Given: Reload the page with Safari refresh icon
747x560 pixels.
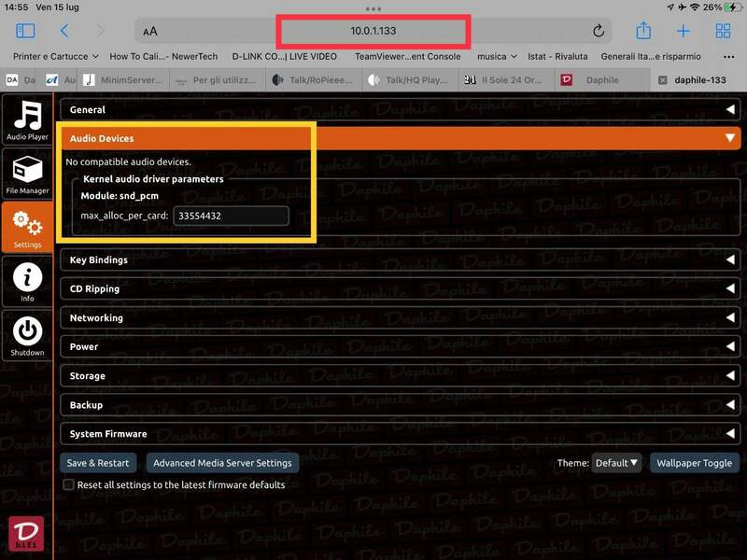Looking at the screenshot, I should (x=598, y=32).
